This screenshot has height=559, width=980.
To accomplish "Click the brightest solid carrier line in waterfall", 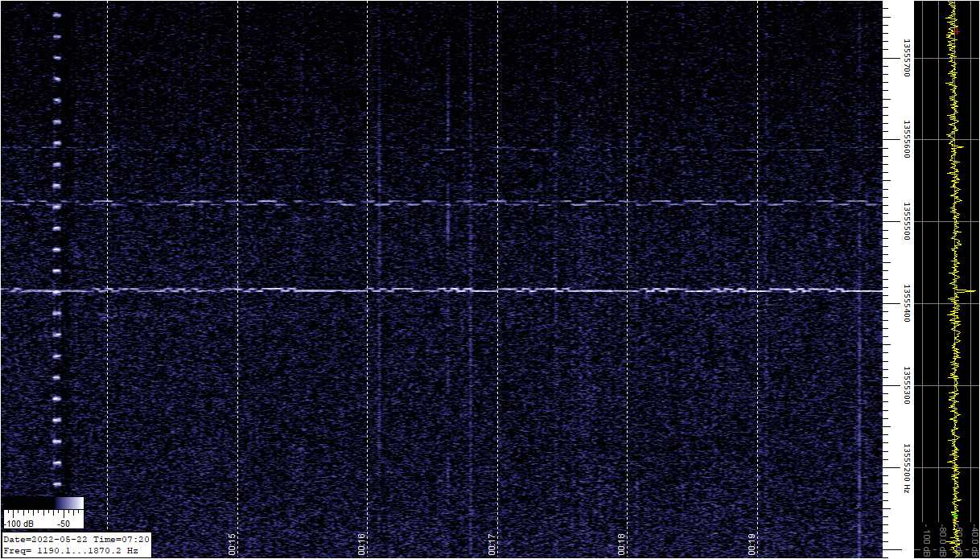I will 483,290.
